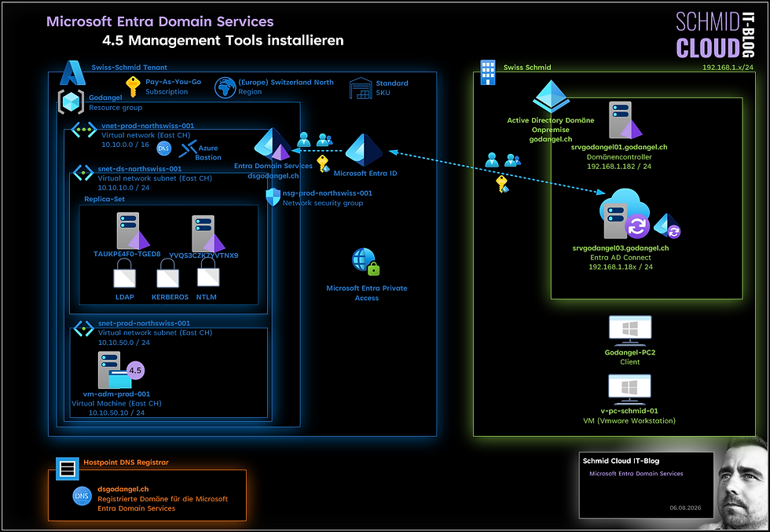Click the snet-prod-northswiss-001 subnet icon
The image size is (770, 532).
tap(83, 328)
